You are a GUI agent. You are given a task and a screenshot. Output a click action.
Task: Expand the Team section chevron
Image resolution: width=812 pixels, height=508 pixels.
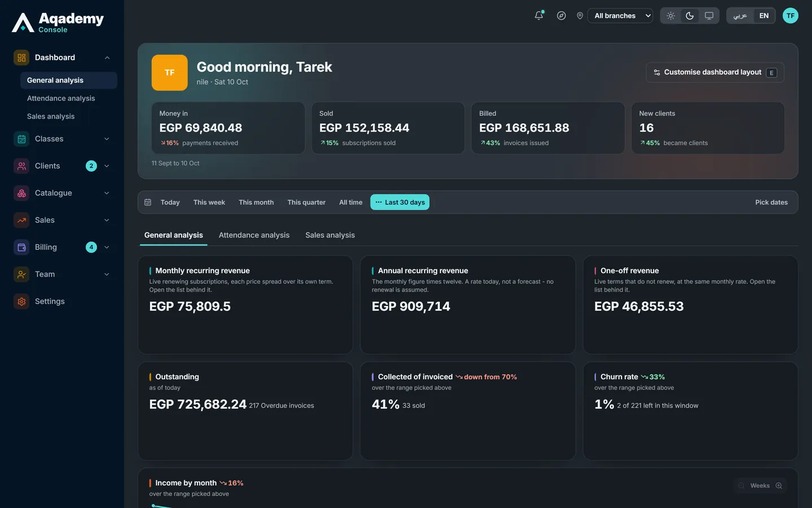(107, 274)
